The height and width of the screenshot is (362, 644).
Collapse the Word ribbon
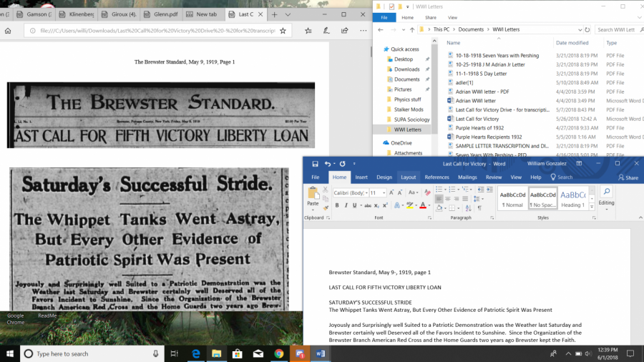pyautogui.click(x=640, y=217)
